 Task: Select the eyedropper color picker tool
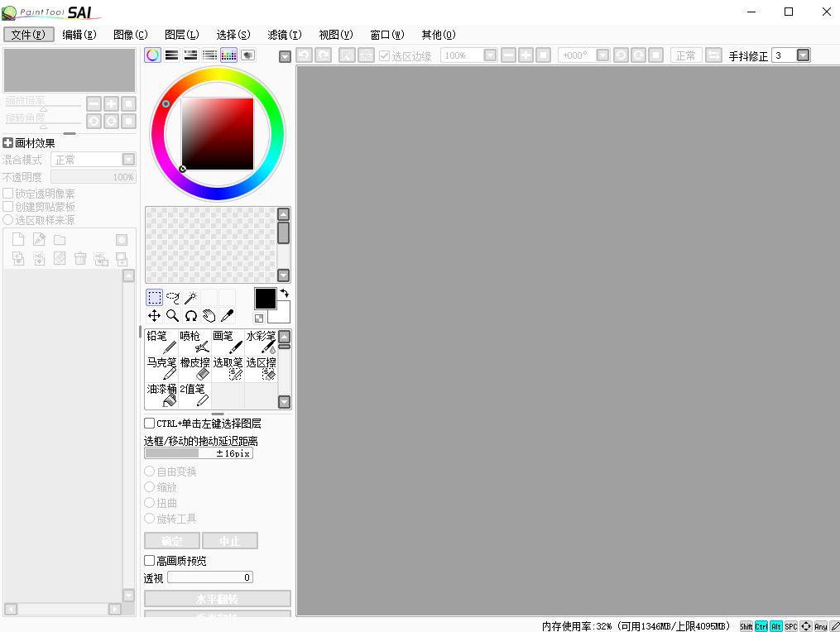pos(227,316)
